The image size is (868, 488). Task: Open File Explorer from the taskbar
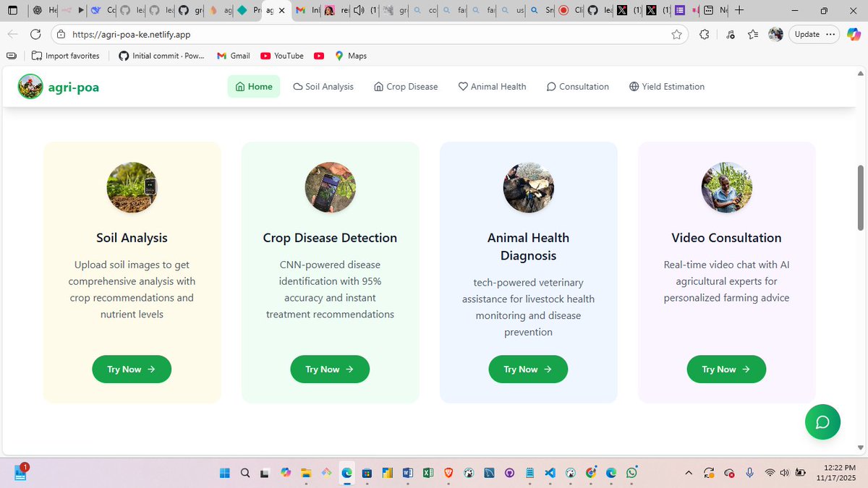pyautogui.click(x=306, y=473)
